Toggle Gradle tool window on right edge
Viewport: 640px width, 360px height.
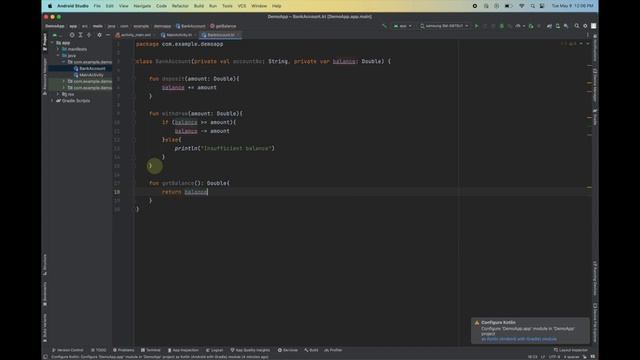(595, 118)
